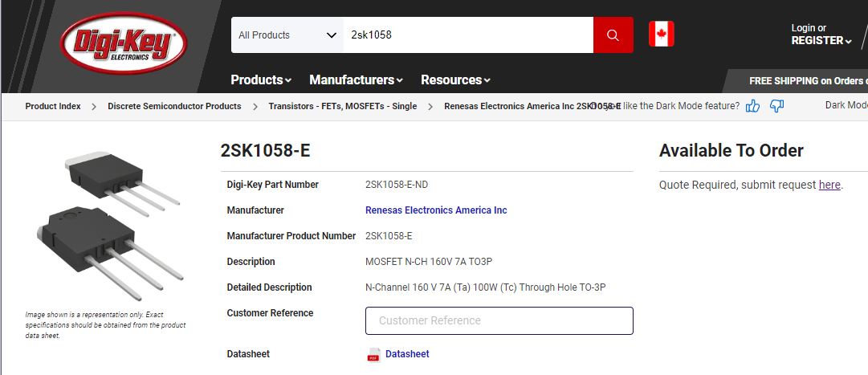
Task: Click the Canada flag icon
Action: 661,35
